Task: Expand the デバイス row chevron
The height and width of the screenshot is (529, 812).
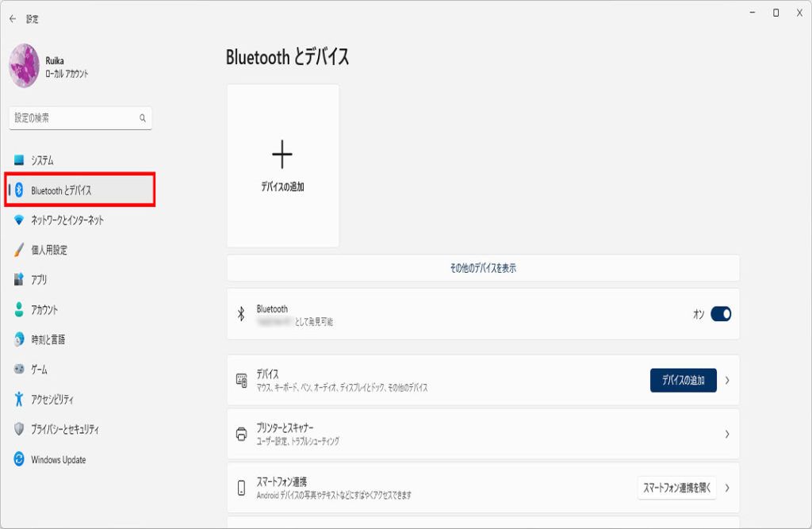Action: pyautogui.click(x=727, y=381)
